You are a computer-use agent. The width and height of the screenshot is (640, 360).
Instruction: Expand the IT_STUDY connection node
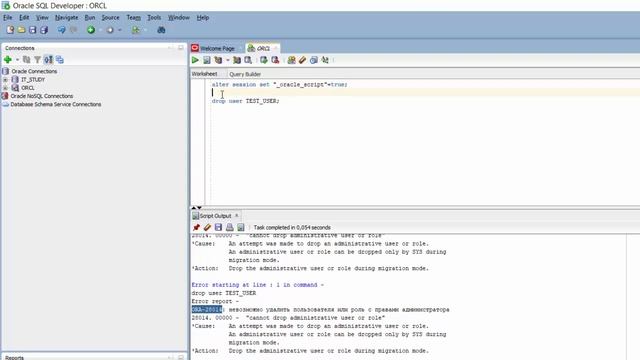tap(5, 80)
